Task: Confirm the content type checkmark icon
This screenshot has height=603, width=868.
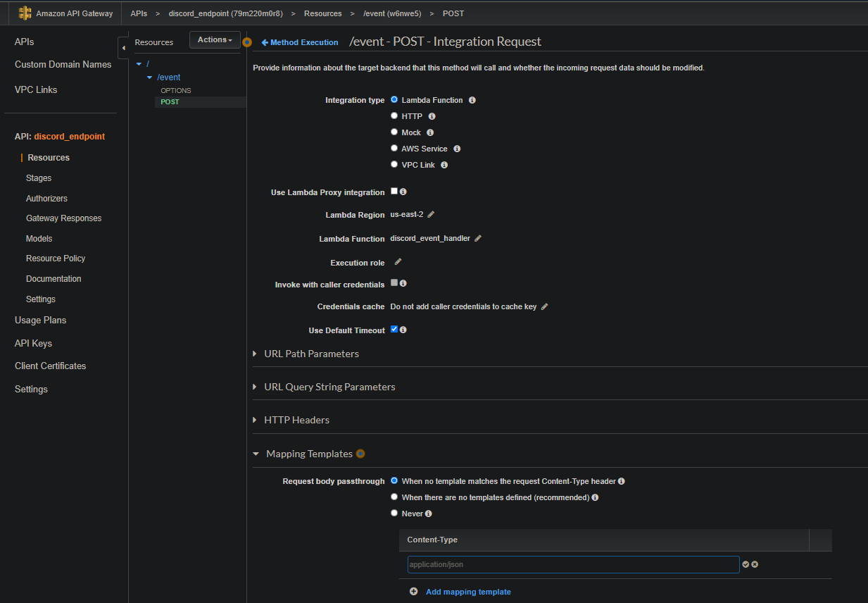Action: tap(746, 564)
